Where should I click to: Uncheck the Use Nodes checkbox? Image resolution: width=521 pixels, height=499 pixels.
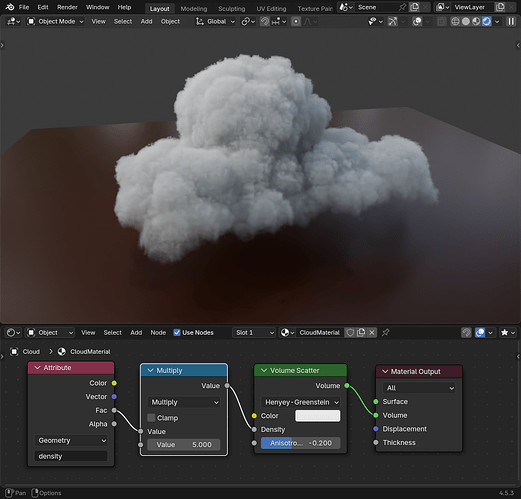(x=177, y=332)
